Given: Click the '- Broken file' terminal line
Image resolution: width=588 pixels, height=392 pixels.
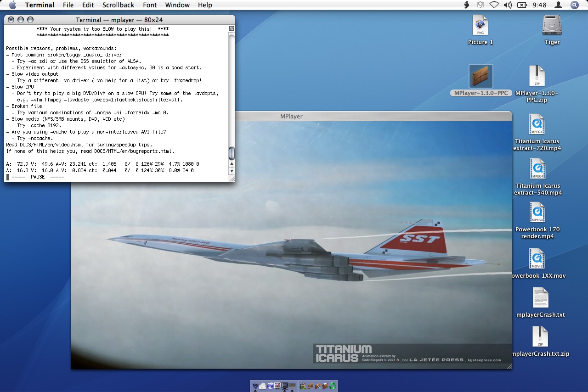Looking at the screenshot, I should 24,106.
